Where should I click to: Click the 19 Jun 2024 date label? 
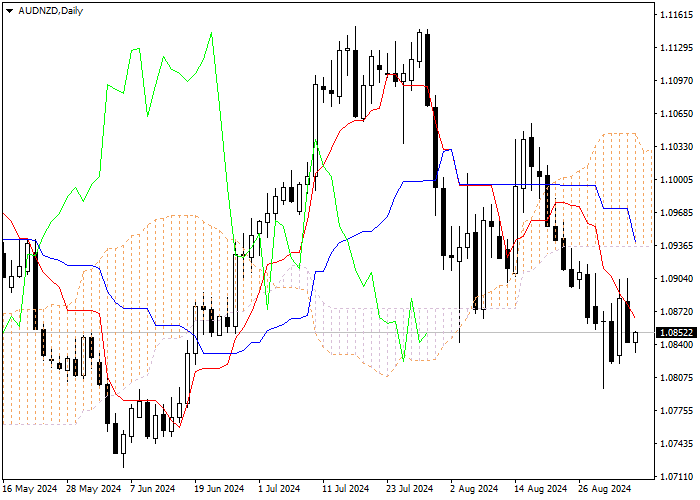pos(219,489)
